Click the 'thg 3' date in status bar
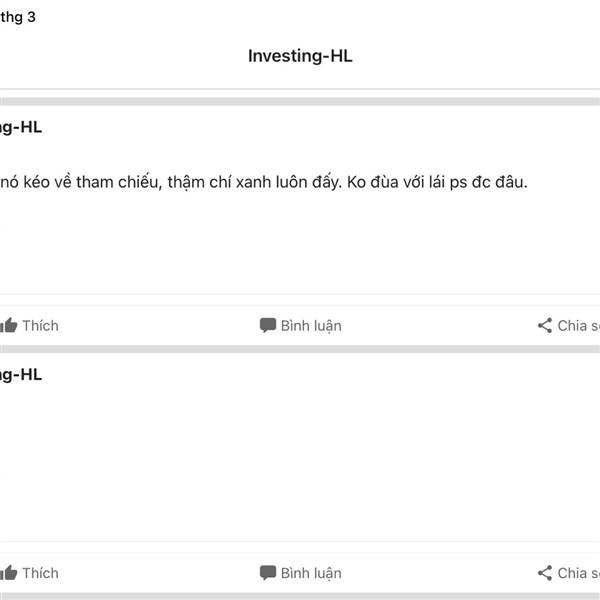The width and height of the screenshot is (600, 600). click(x=18, y=17)
